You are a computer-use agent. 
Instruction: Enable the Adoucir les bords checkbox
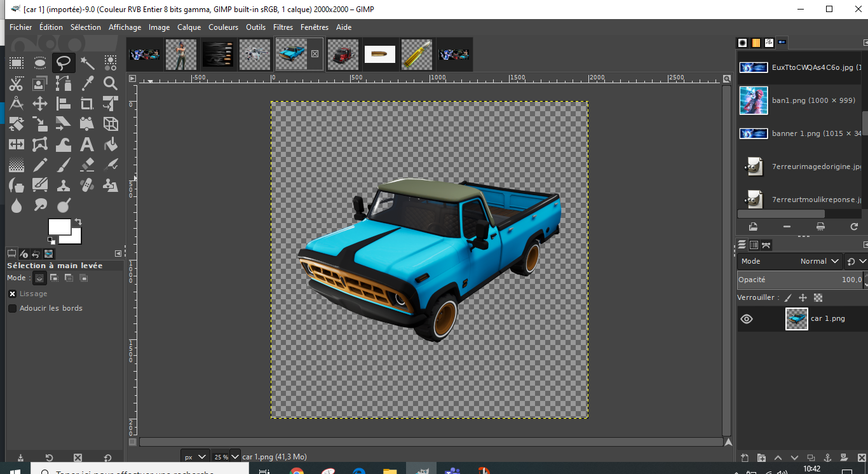coord(12,308)
